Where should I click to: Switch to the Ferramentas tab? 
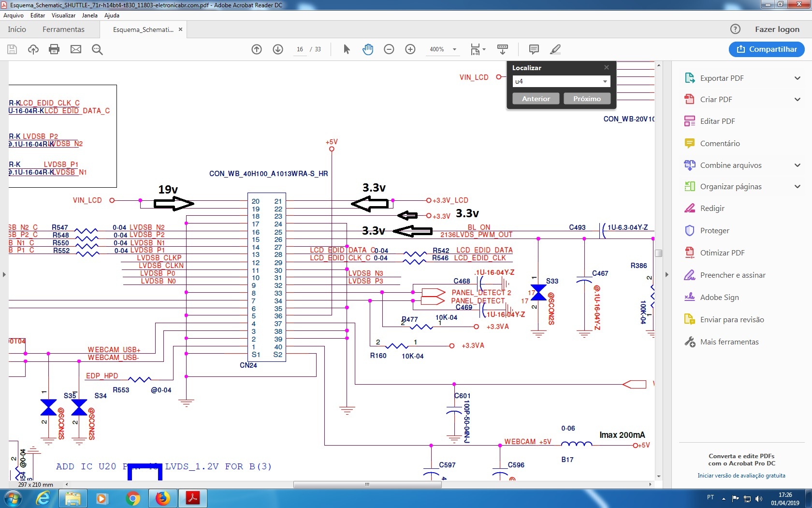point(63,29)
